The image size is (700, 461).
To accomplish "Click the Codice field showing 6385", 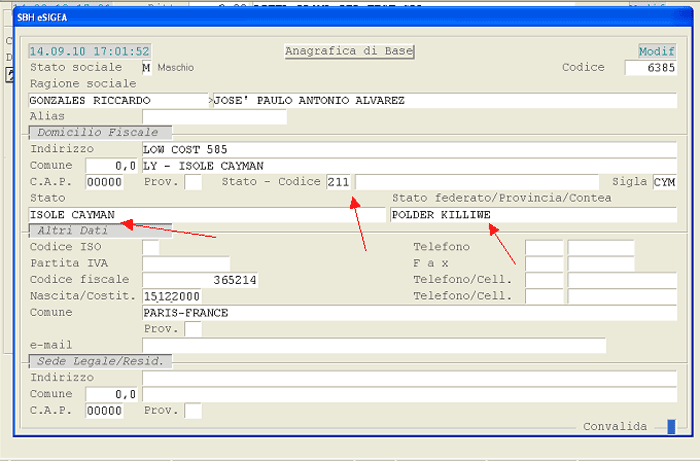I will click(650, 68).
